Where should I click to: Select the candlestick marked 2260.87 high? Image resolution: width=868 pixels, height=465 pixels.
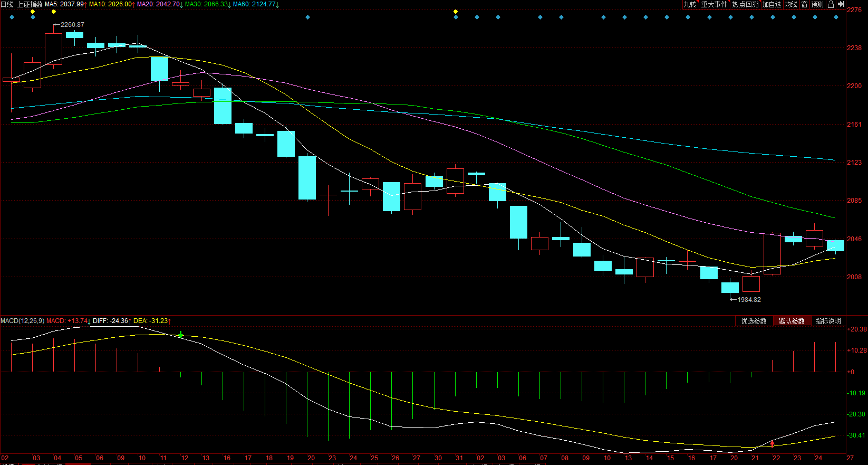54,49
